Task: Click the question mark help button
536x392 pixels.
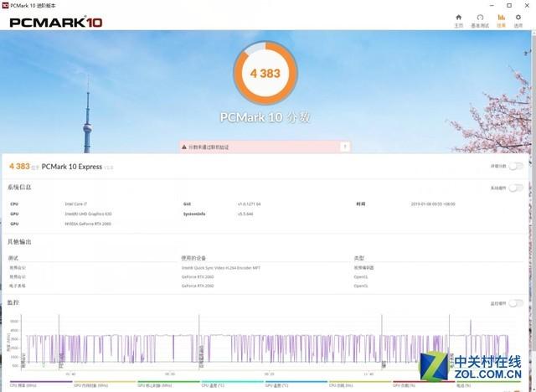Action: click(x=345, y=147)
